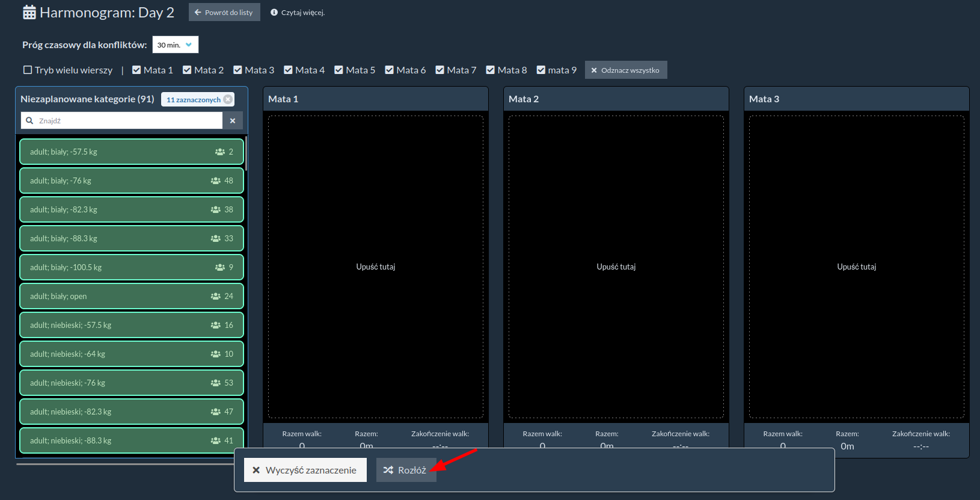Click the magnifier search icon
This screenshot has height=500, width=980.
click(29, 121)
